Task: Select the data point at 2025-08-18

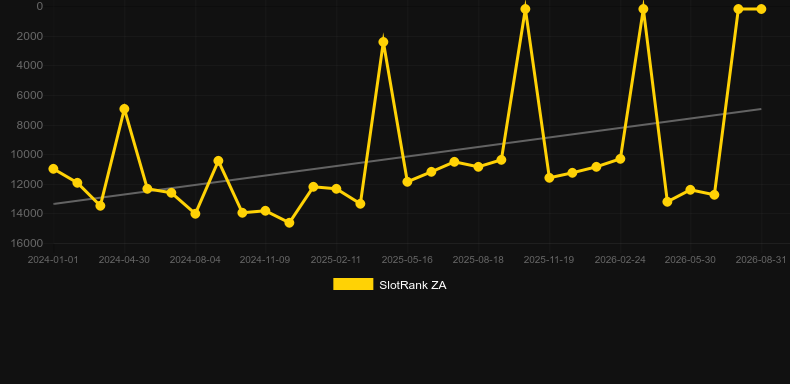Action: (x=478, y=166)
